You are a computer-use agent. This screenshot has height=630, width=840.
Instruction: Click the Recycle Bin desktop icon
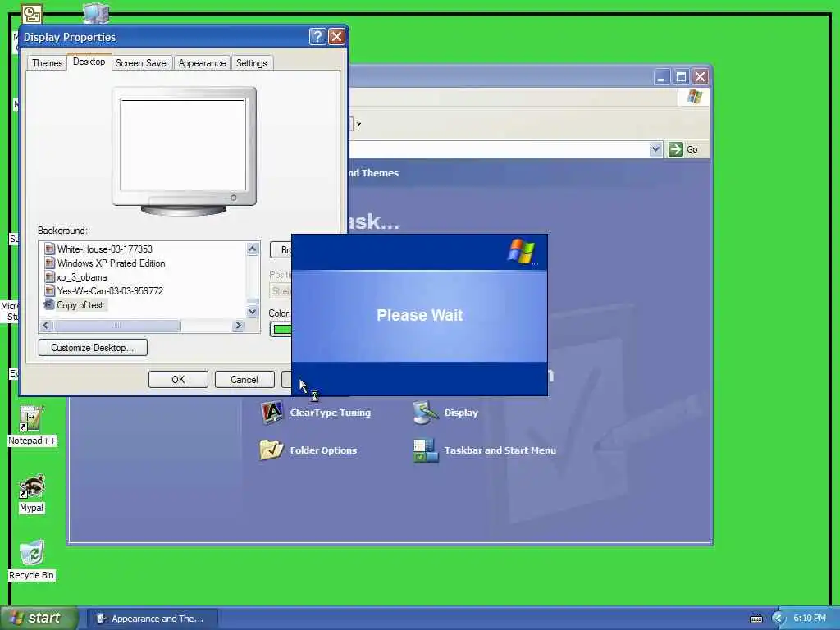[31, 560]
